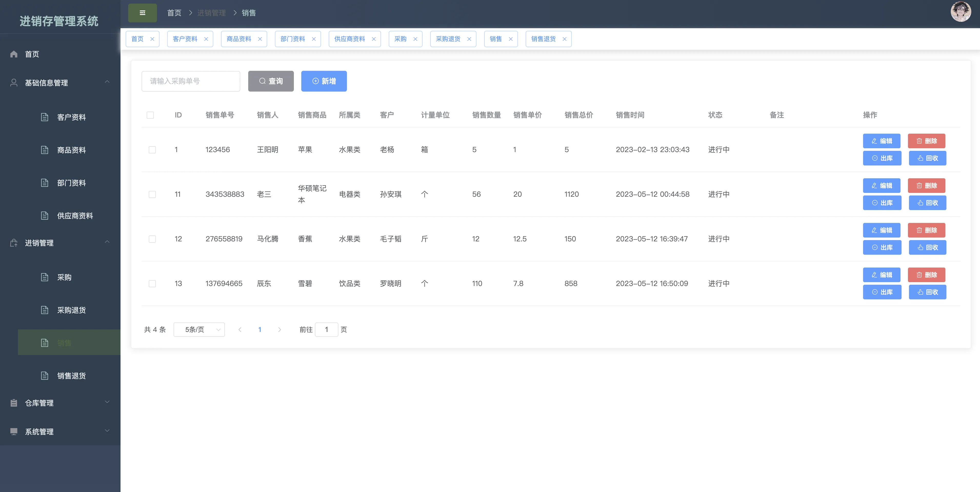Close the 客户资料 tab with its X icon
The height and width of the screenshot is (492, 980).
[x=206, y=39]
